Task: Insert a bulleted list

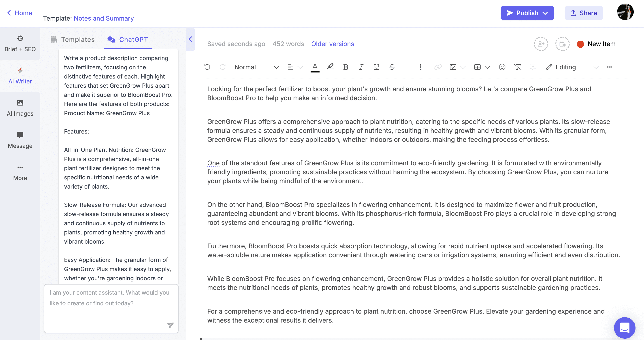Action: pos(407,67)
